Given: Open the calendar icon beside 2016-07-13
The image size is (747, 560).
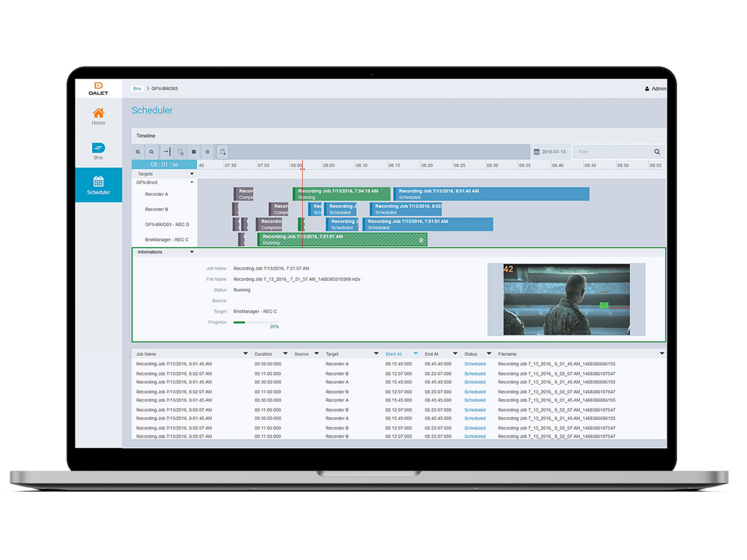Looking at the screenshot, I should coord(536,152).
